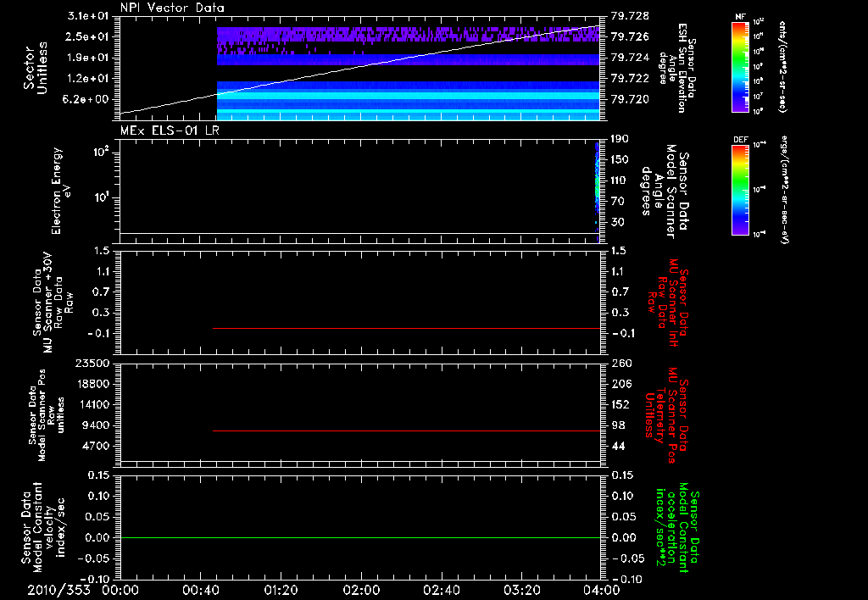Click the Model Scanner Angle degrees label
This screenshot has width=868, height=600.
(665, 191)
